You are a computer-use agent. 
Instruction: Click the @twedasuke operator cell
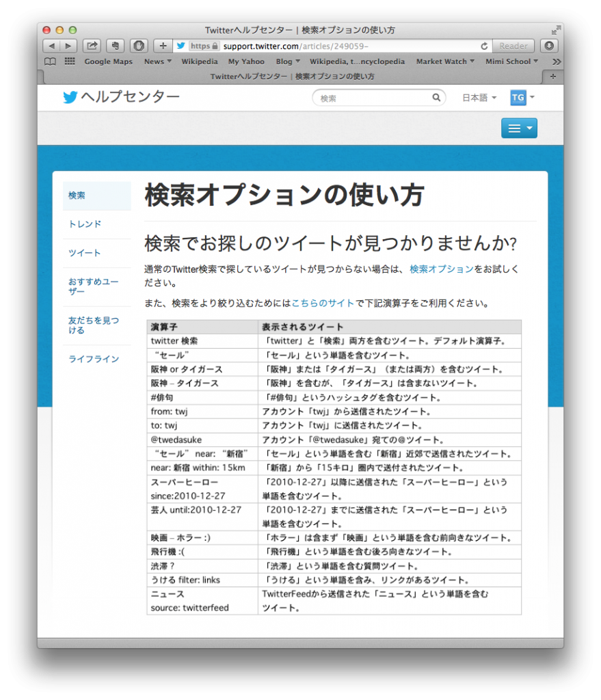[x=202, y=440]
